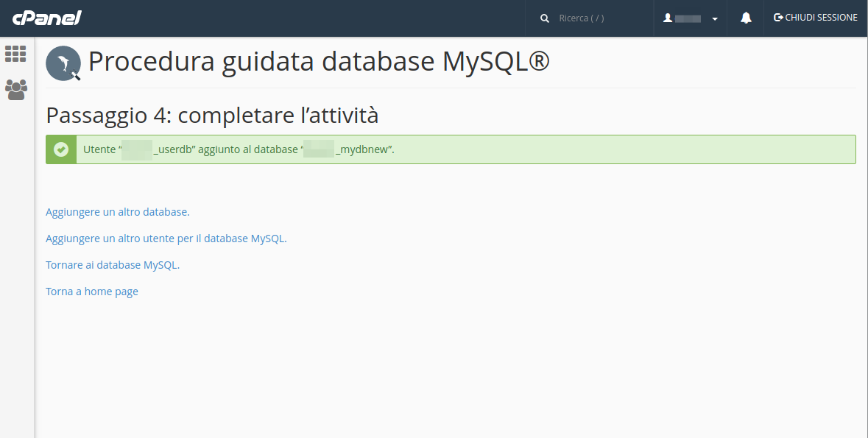Click the search magnifier icon
This screenshot has height=438, width=868.
click(545, 18)
